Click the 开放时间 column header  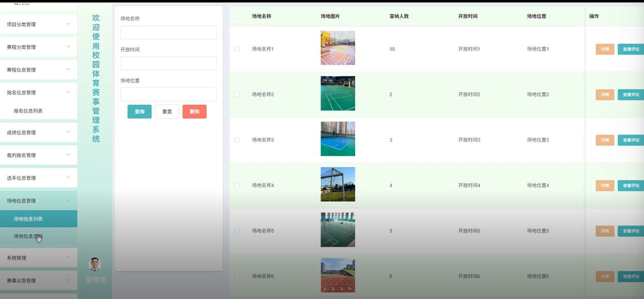tap(468, 16)
